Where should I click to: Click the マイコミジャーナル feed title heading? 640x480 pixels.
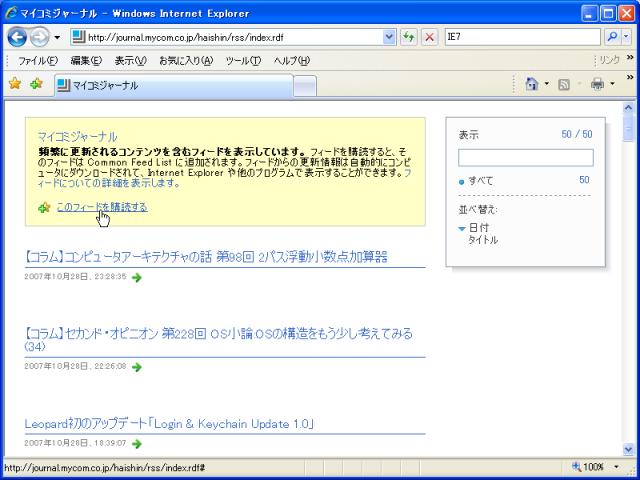point(78,136)
